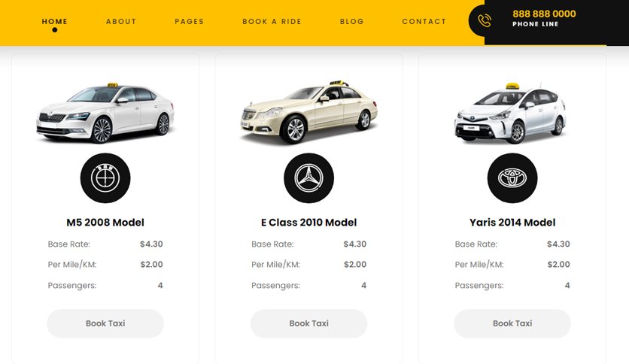Book Taxi for the M5 2008 Model
This screenshot has width=629, height=364.
[x=105, y=323]
